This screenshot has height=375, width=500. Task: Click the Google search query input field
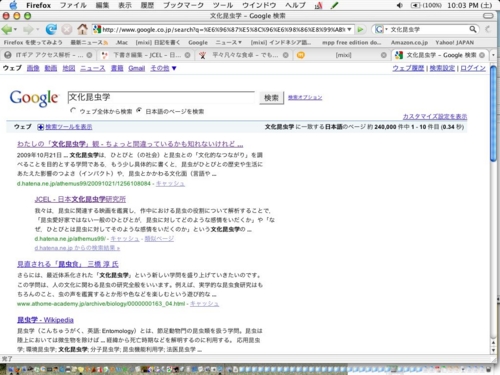[x=161, y=97]
